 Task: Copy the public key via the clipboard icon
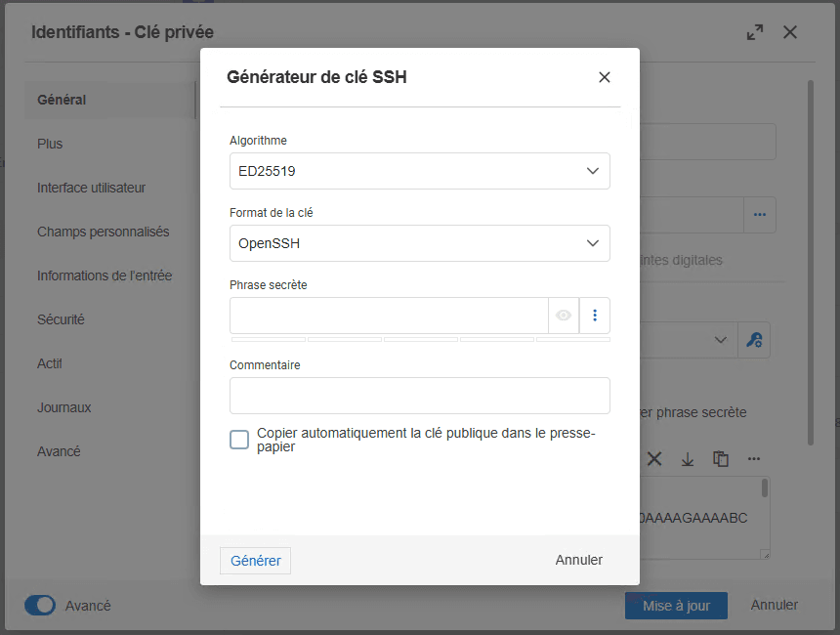click(721, 458)
